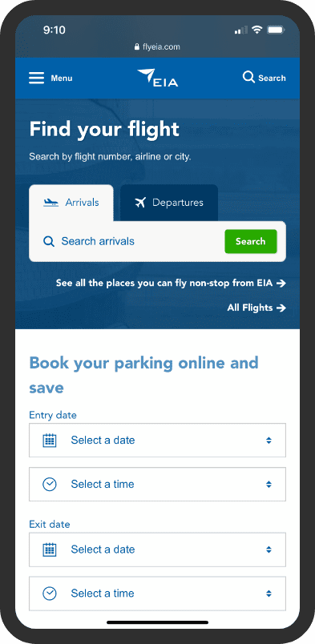Tap the flyeia.com address bar
Viewport: 315px width, 644px height.
pyautogui.click(x=157, y=46)
